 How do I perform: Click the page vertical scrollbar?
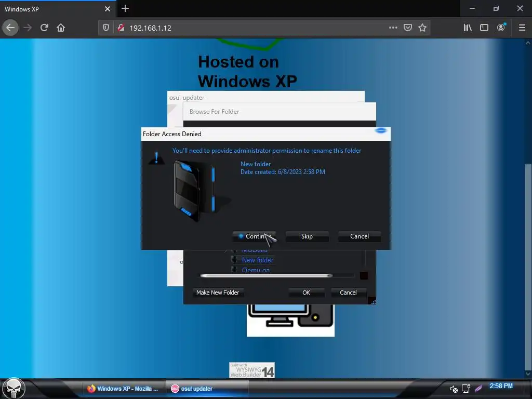(x=528, y=267)
